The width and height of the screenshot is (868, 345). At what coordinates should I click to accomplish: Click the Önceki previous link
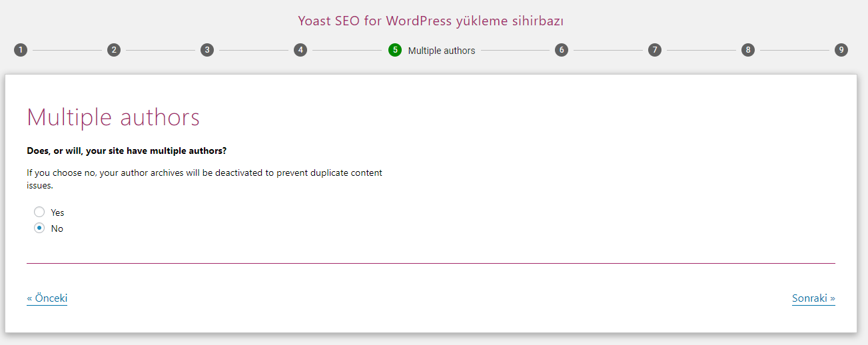tap(47, 298)
